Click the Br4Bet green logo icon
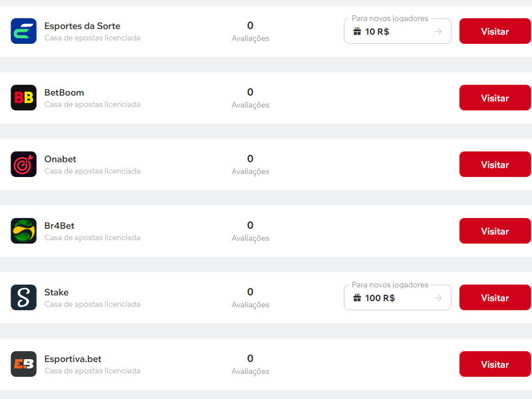The width and height of the screenshot is (532, 399). (x=23, y=230)
